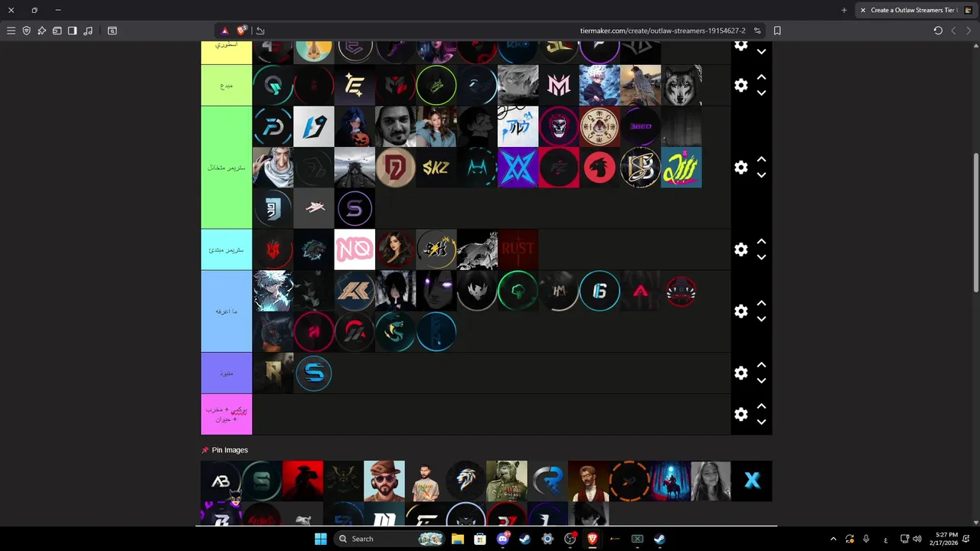Open site settings icon beside URL

pos(758,31)
